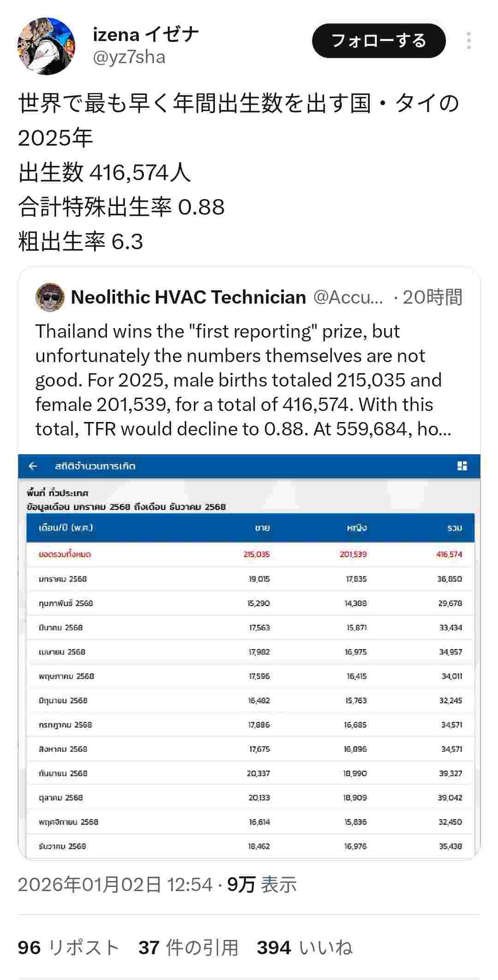Image resolution: width=498 pixels, height=980 pixels.
Task: Click the ชาย male column header
Action: (x=262, y=528)
